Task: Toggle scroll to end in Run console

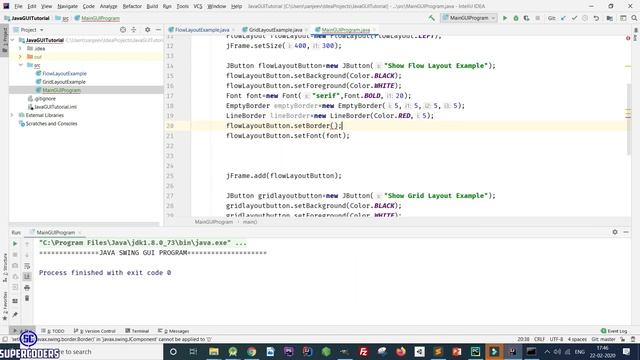Action: (x=27, y=277)
